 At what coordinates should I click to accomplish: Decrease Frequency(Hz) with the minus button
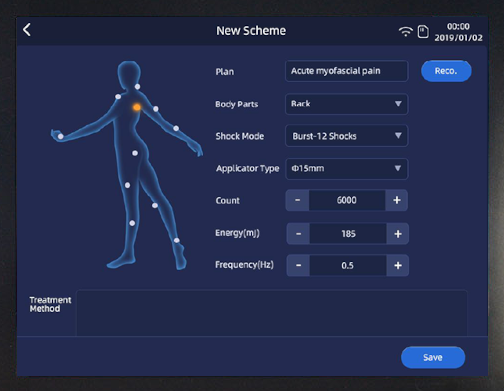click(x=298, y=265)
